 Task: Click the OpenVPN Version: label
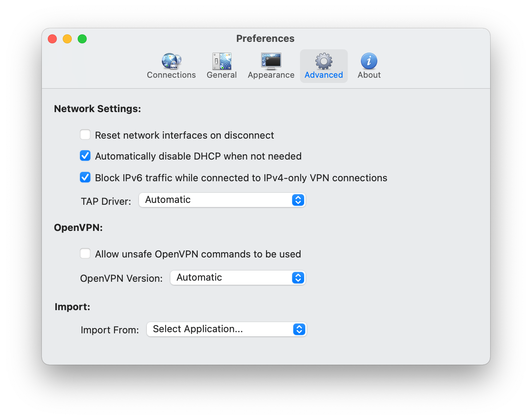click(121, 278)
